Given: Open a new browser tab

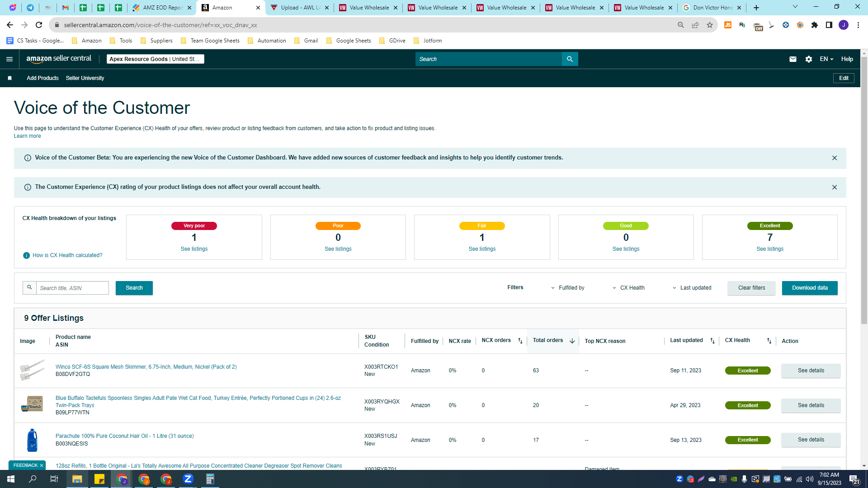Looking at the screenshot, I should [756, 8].
